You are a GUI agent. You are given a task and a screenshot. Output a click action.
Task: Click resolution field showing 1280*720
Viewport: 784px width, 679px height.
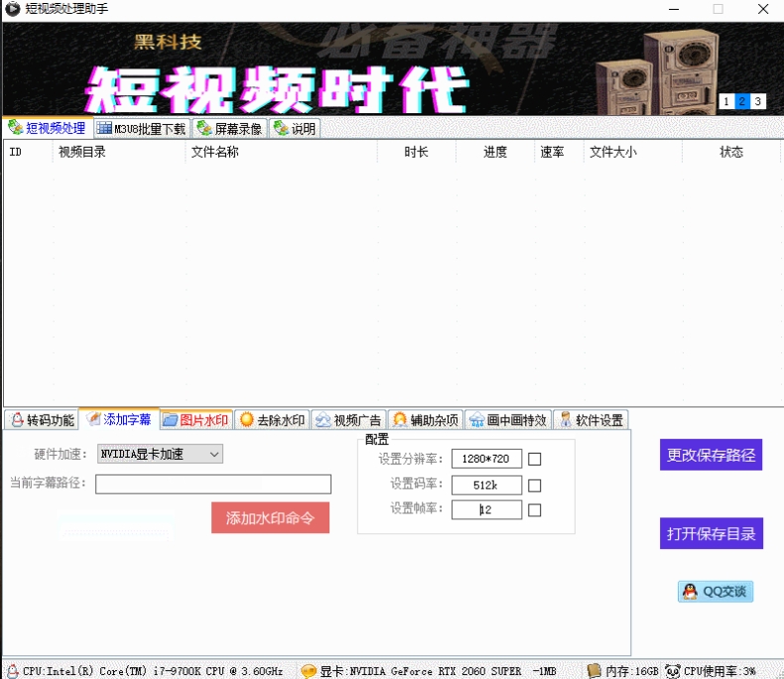486,459
